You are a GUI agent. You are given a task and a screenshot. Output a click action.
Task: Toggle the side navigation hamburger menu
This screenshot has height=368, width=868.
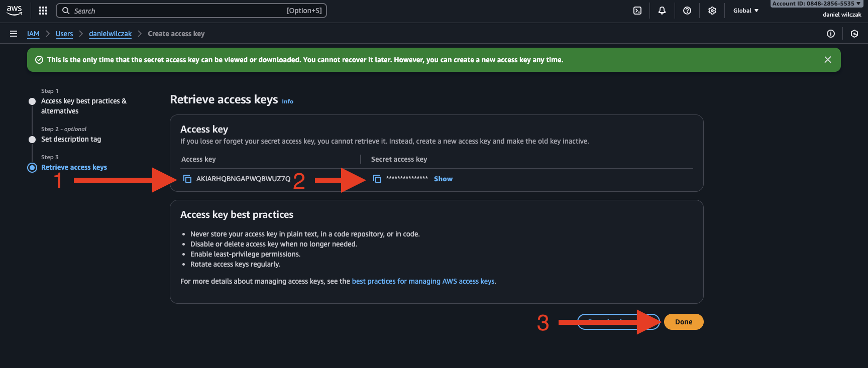click(14, 34)
